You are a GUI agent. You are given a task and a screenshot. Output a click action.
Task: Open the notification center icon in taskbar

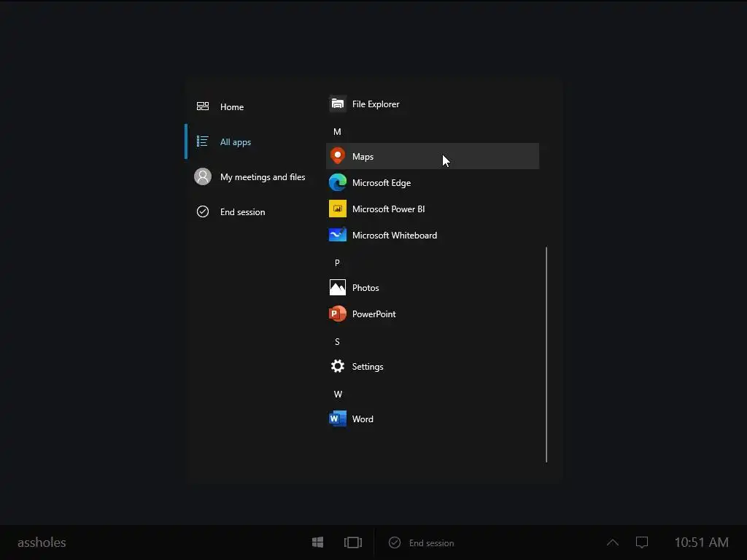pyautogui.click(x=642, y=542)
